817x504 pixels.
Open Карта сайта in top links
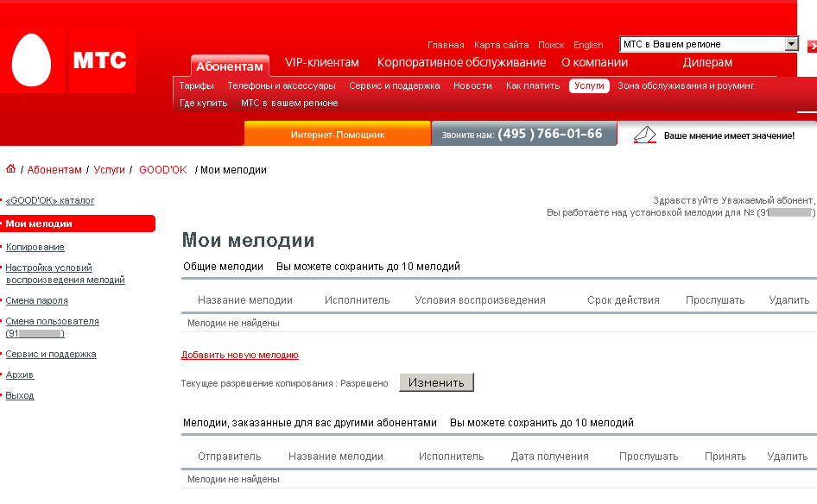(x=501, y=45)
